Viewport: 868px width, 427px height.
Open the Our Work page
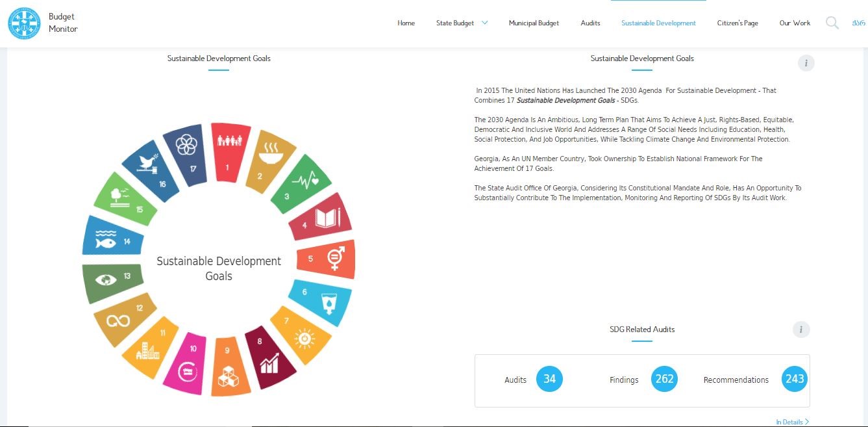coord(795,23)
